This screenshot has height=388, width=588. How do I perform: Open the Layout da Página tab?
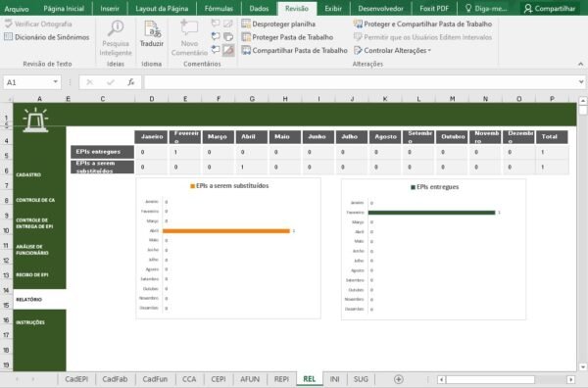tap(162, 8)
